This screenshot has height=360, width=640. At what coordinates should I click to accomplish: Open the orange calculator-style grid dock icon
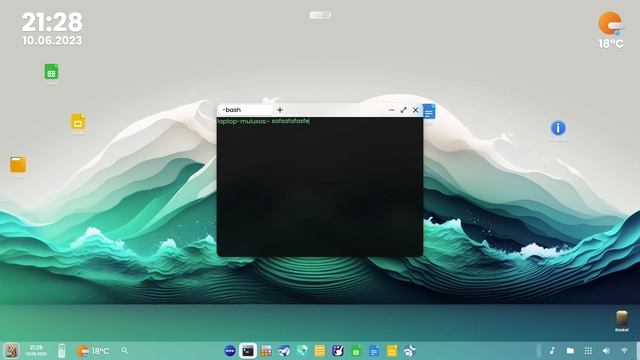click(266, 351)
